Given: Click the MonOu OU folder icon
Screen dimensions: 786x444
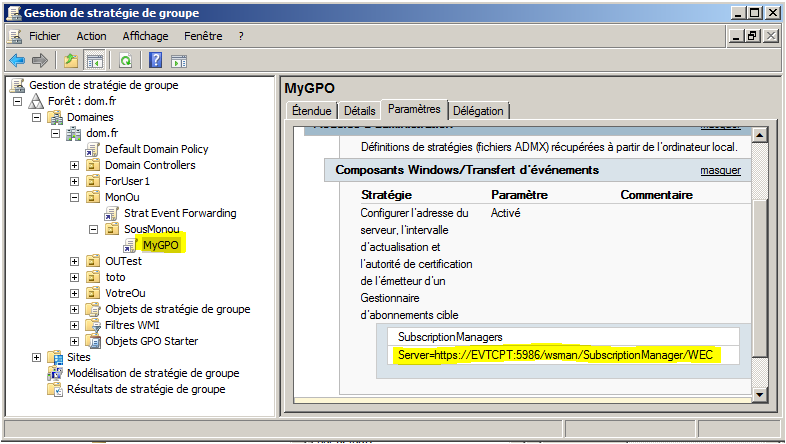Looking at the screenshot, I should pos(93,197).
